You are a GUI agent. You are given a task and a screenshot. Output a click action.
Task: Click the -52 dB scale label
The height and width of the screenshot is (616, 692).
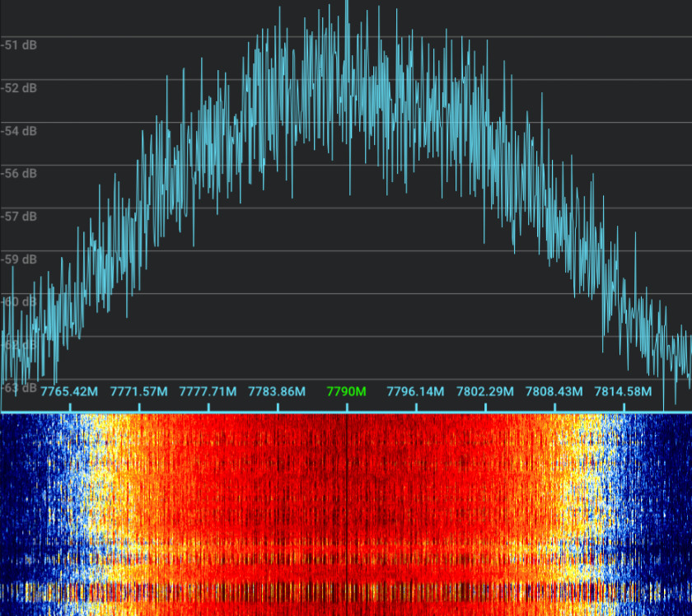(x=19, y=88)
